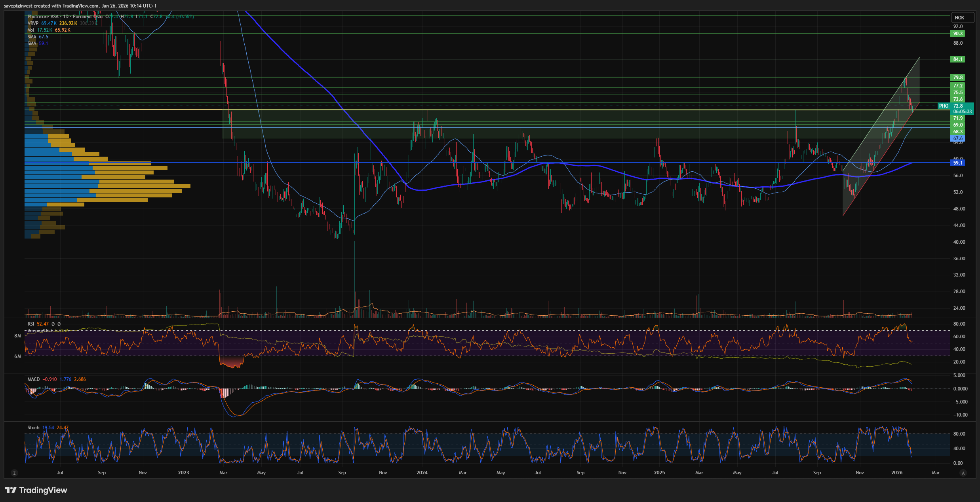Select the MACD indicator legend

coord(34,379)
